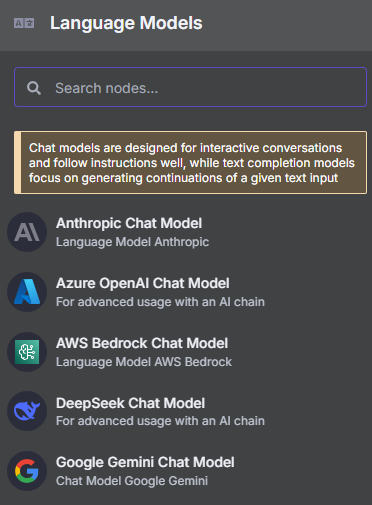The image size is (372, 505).
Task: Click the search magnifier icon
Action: [34, 88]
